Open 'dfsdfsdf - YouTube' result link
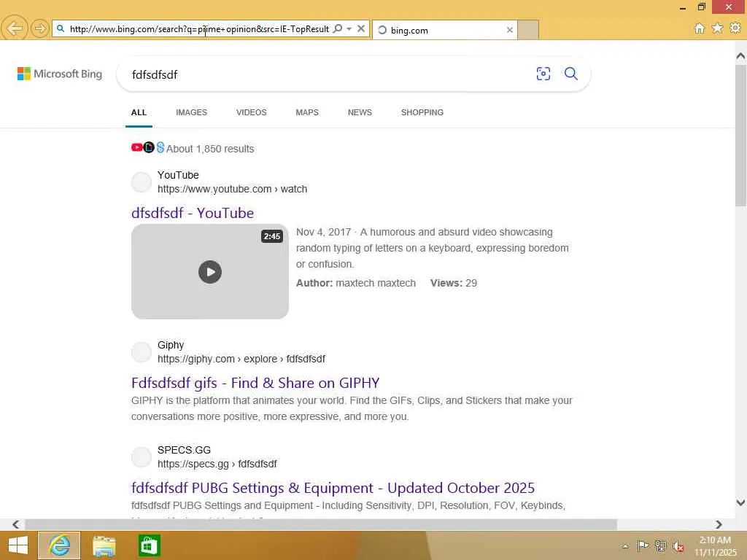 (x=193, y=213)
